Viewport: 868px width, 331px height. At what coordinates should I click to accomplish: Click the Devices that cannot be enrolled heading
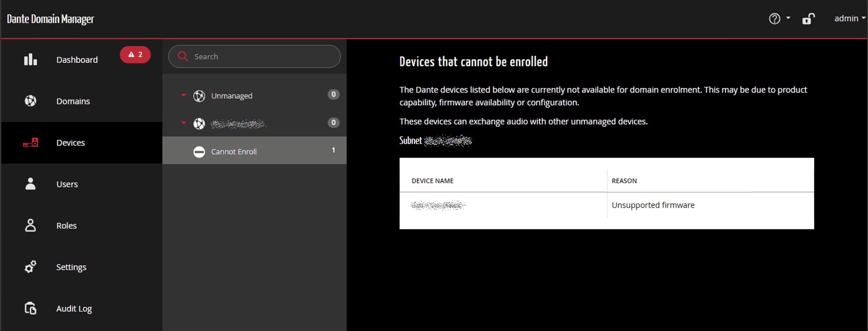point(474,62)
